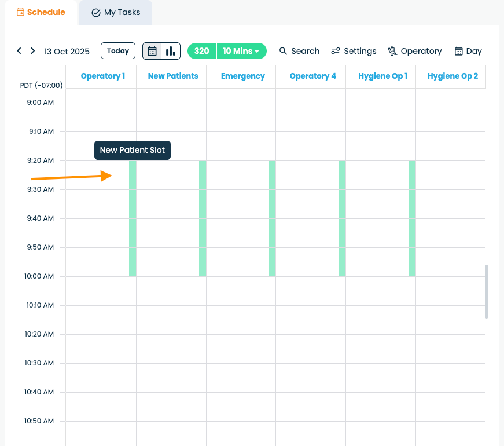Open the Operatory filter
Image resolution: width=504 pixels, height=446 pixels.
point(415,51)
